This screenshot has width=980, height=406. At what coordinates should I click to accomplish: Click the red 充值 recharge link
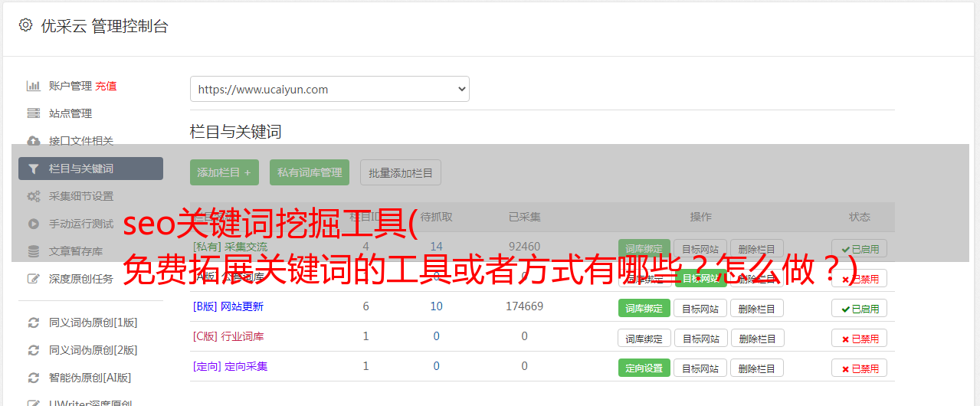click(x=107, y=86)
